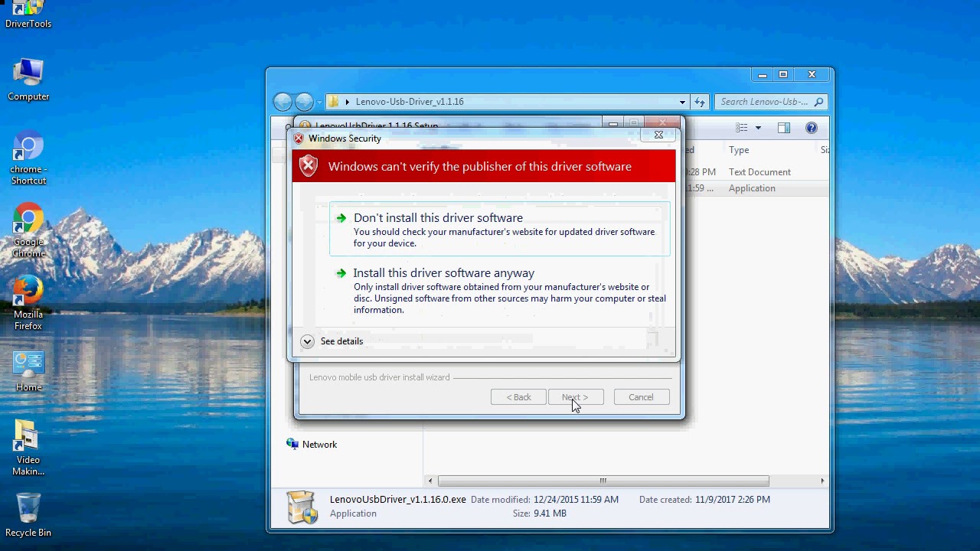Maximize the Explorer window
Viewport: 980px width, 551px height.
pyautogui.click(x=783, y=75)
